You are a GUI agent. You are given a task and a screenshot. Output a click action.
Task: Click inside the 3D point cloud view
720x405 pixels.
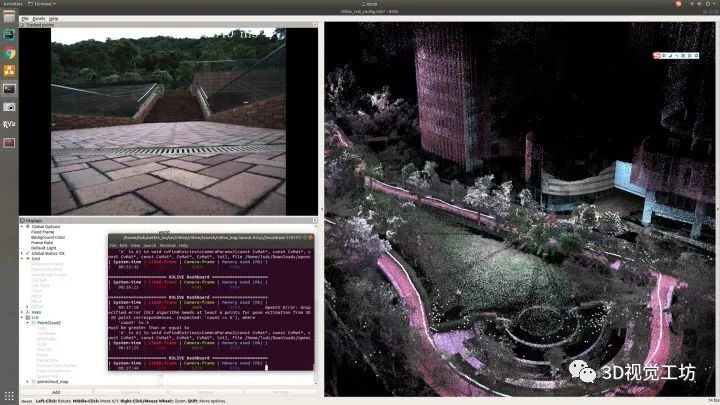click(x=519, y=209)
